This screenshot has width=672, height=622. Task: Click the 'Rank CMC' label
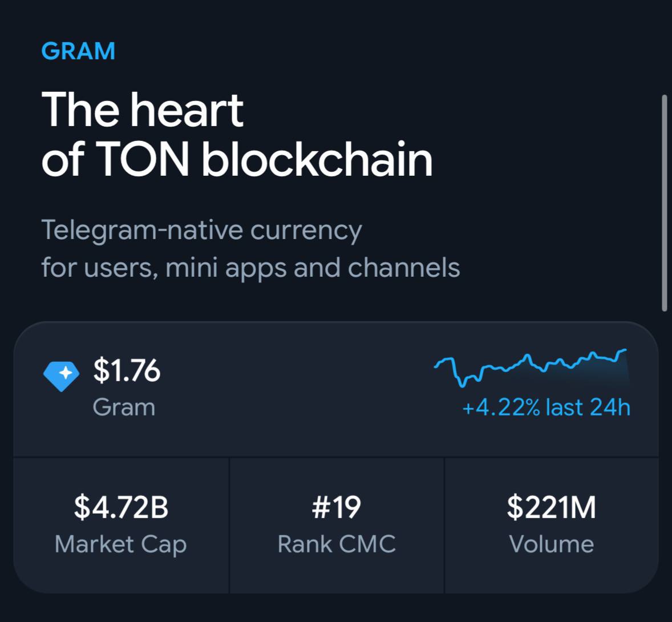tap(337, 544)
